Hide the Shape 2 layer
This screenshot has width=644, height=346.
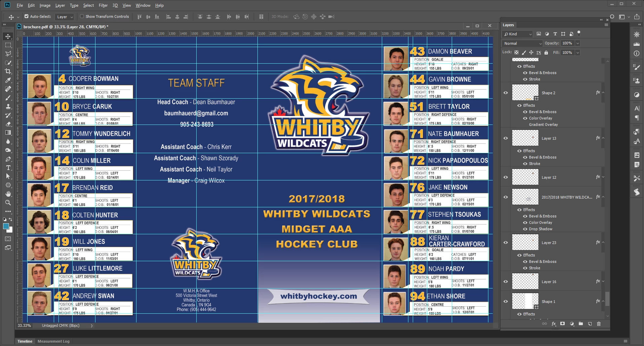click(506, 93)
